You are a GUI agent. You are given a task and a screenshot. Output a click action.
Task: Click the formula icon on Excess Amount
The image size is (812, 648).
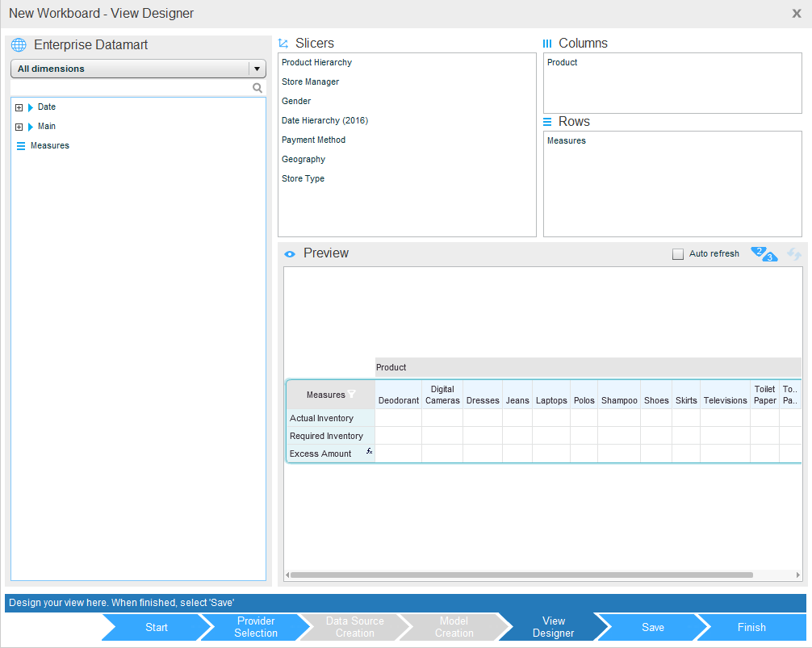point(369,451)
